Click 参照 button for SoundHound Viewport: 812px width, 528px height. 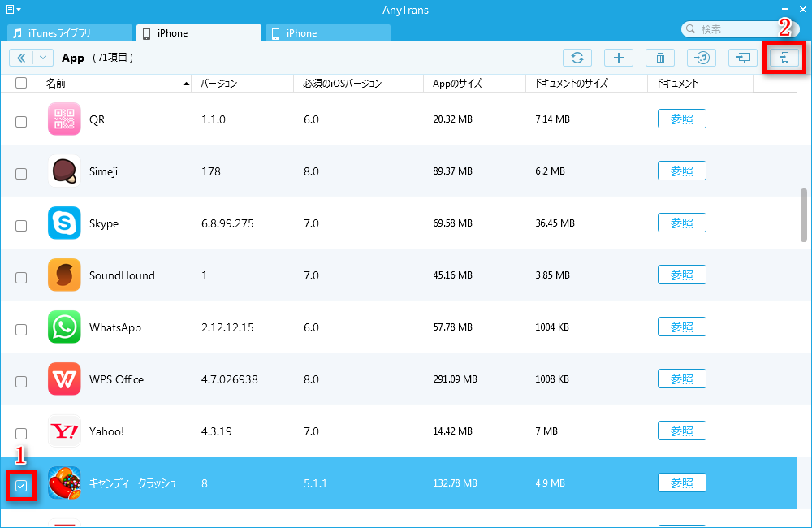click(x=682, y=275)
